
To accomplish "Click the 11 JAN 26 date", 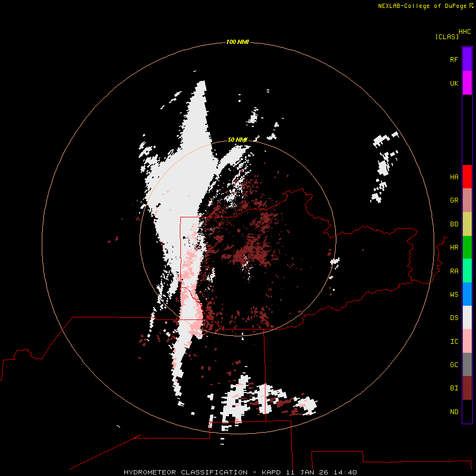I will (307, 472).
